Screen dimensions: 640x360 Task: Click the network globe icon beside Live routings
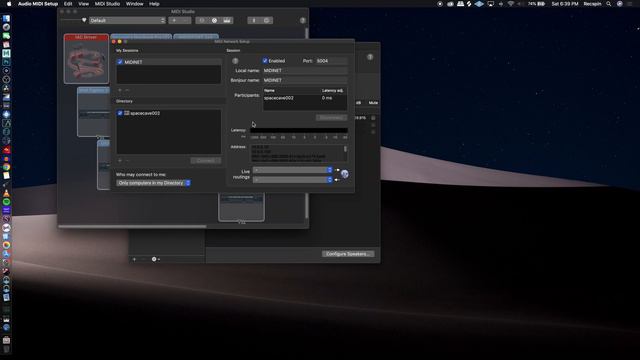[344, 174]
